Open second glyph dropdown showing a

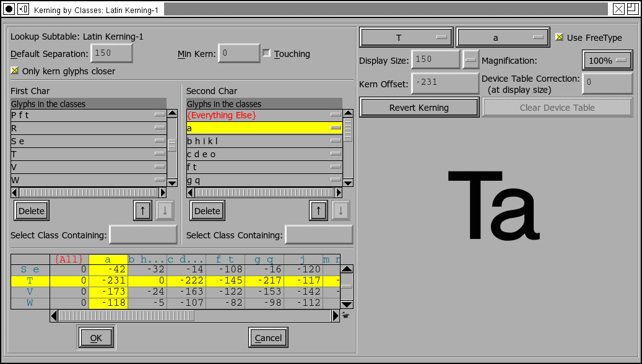click(x=503, y=37)
